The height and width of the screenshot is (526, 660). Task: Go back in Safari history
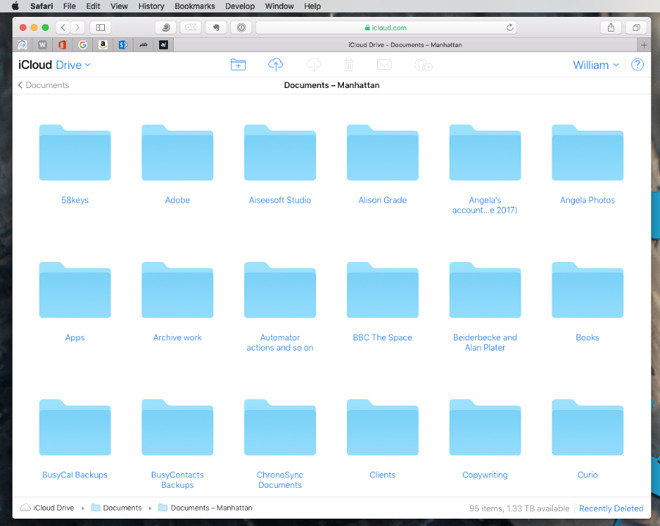(63, 27)
